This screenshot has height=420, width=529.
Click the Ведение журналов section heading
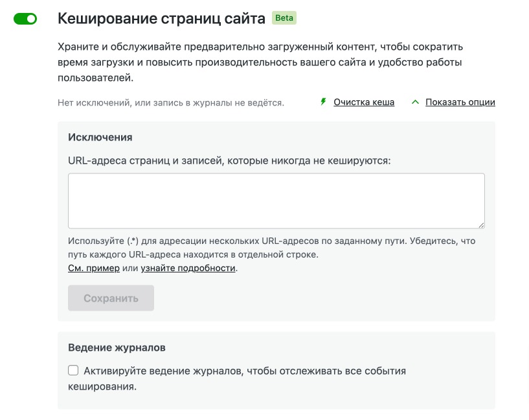point(117,348)
